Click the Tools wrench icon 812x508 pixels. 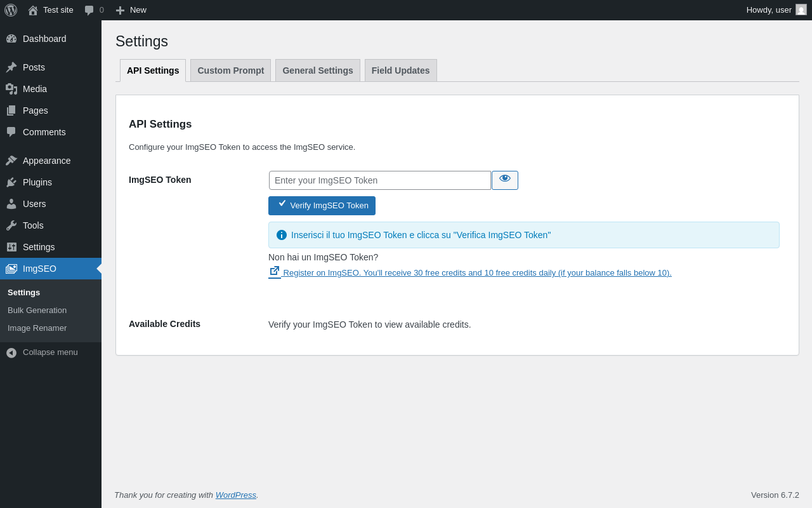pyautogui.click(x=11, y=225)
